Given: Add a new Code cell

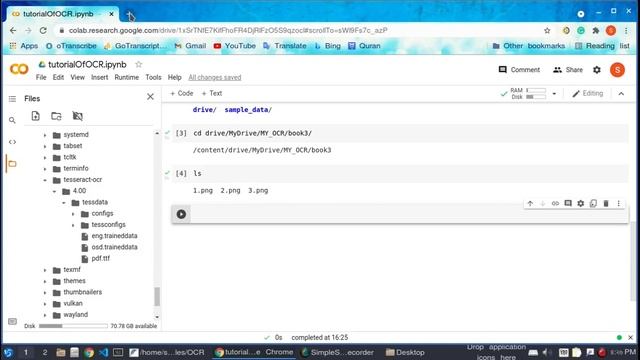Looking at the screenshot, I should [x=182, y=93].
